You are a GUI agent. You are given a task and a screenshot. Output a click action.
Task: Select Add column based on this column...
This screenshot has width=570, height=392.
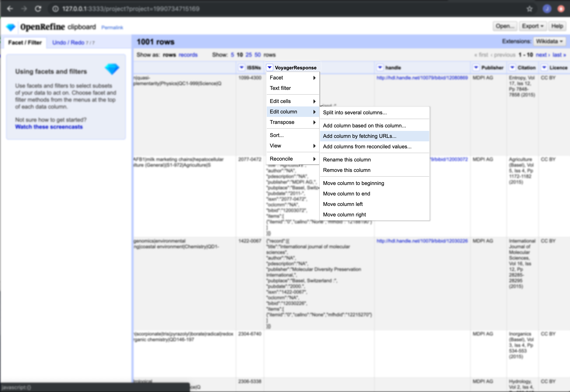pos(374,125)
